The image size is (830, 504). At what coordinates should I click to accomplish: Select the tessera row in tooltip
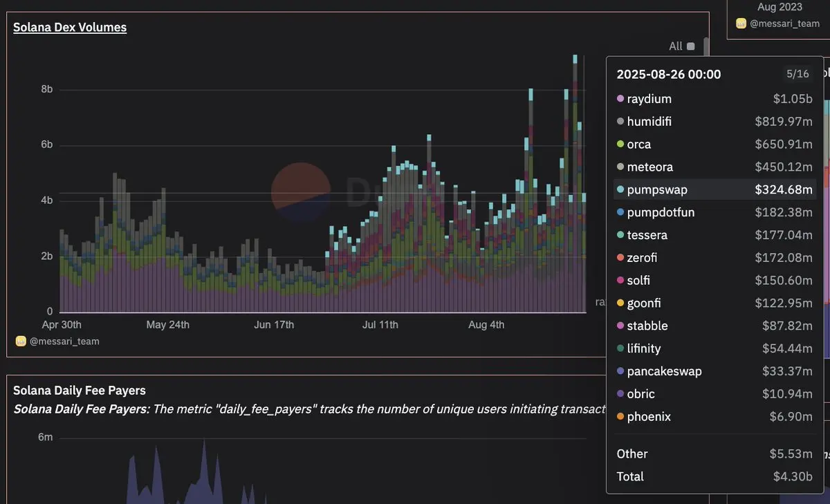[x=714, y=235]
